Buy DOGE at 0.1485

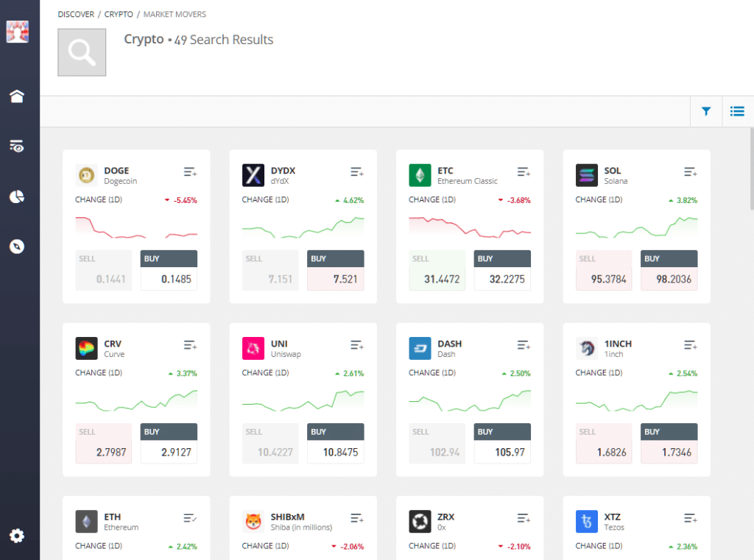tap(169, 270)
